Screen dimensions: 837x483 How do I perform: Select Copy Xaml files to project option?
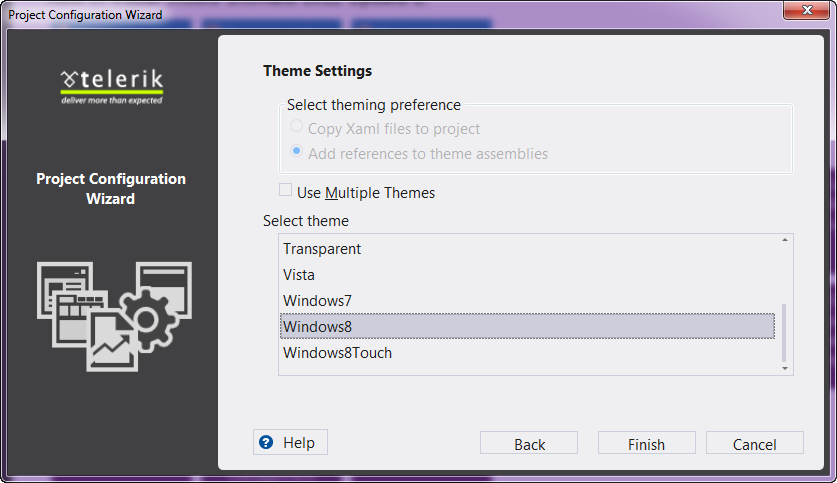point(297,127)
